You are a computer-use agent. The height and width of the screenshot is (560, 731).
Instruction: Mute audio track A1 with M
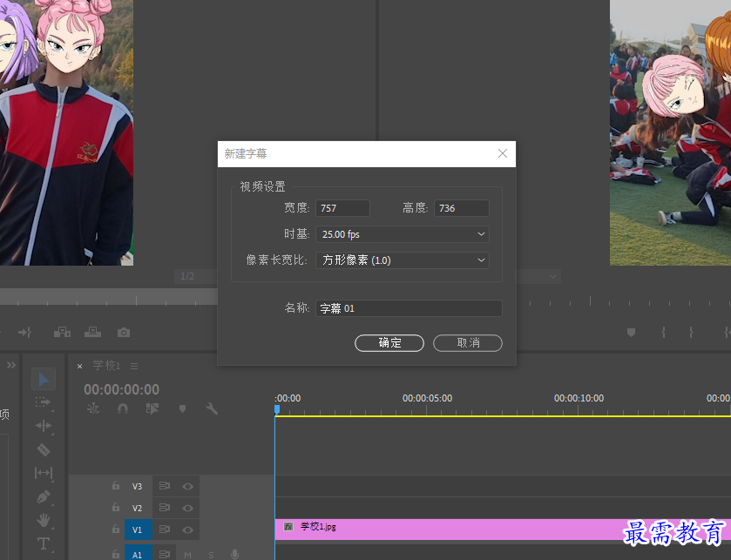[188, 555]
